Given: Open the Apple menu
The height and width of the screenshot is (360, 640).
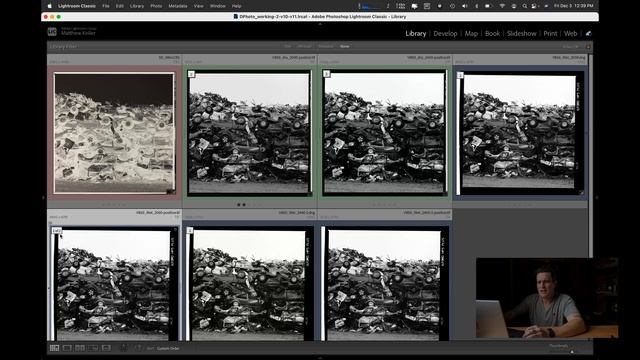Looking at the screenshot, I should (x=49, y=6).
